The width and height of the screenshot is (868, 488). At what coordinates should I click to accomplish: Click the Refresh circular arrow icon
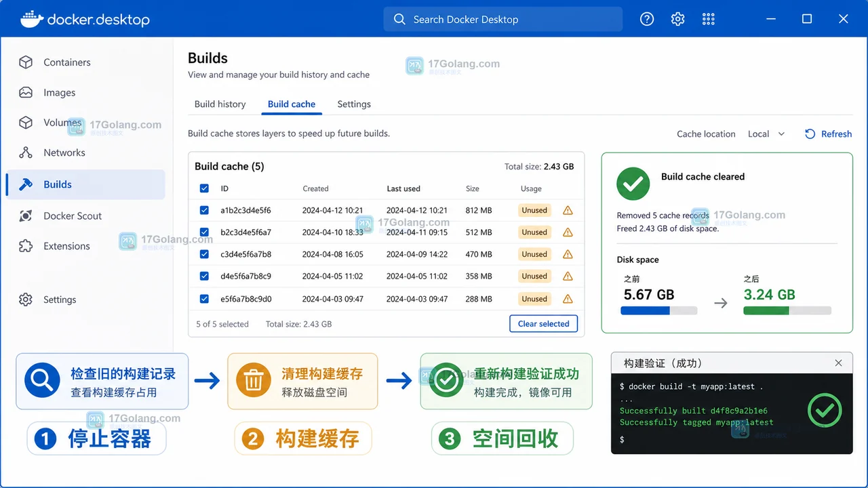pos(810,134)
